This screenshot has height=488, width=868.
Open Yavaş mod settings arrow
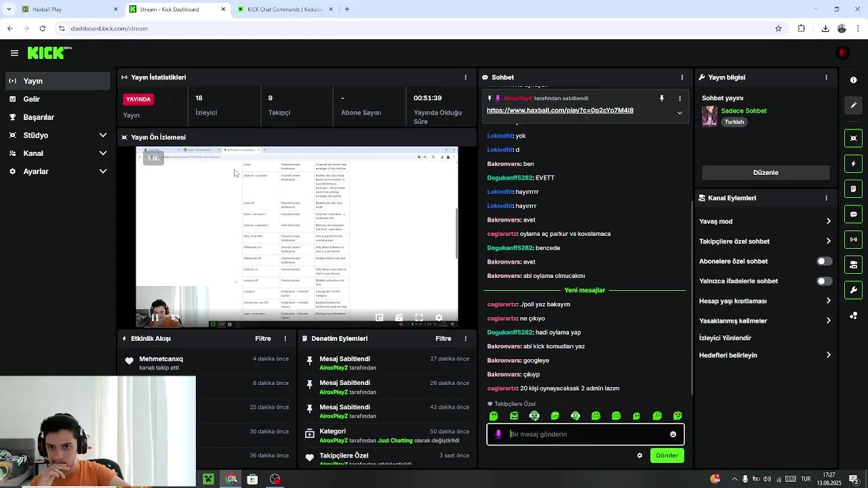pos(828,221)
